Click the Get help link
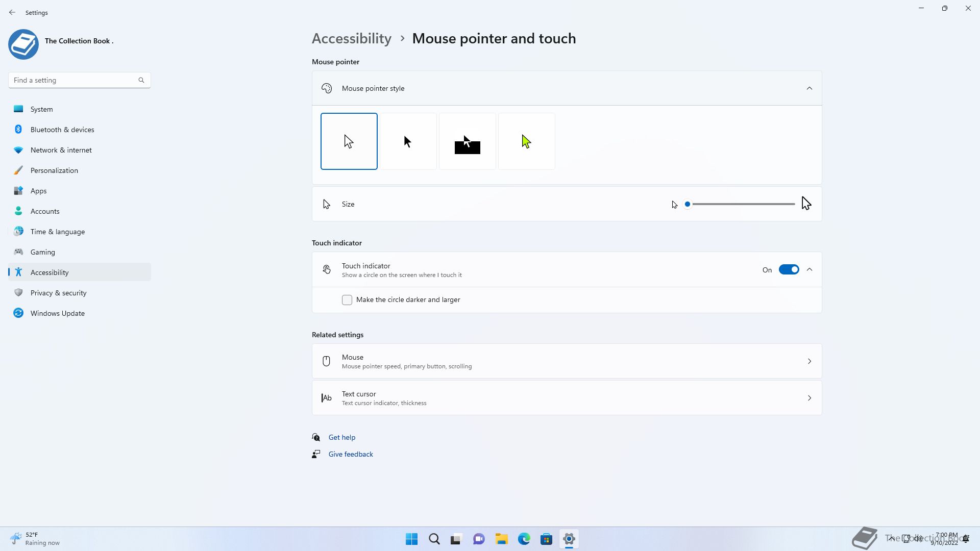980x551 pixels. click(x=341, y=437)
